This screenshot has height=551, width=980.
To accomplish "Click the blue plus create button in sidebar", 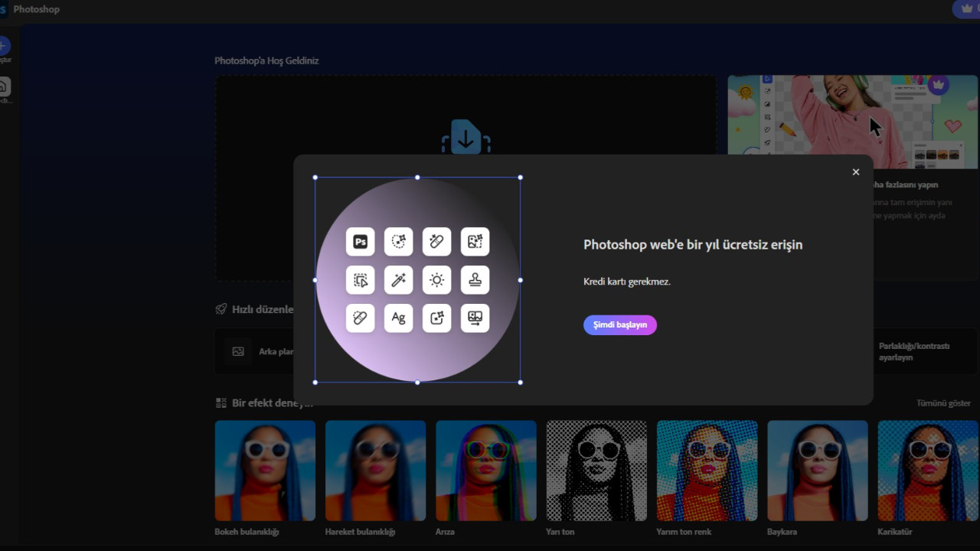I will pyautogui.click(x=4, y=46).
